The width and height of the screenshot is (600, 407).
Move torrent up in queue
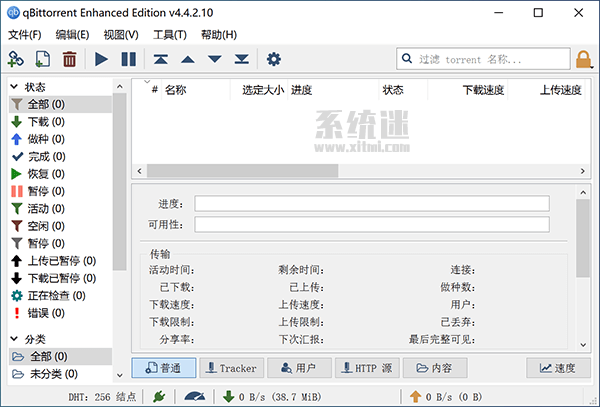188,59
